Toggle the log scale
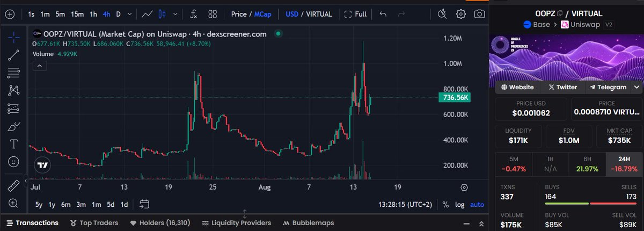Image resolution: width=644 pixels, height=231 pixels. tap(460, 204)
